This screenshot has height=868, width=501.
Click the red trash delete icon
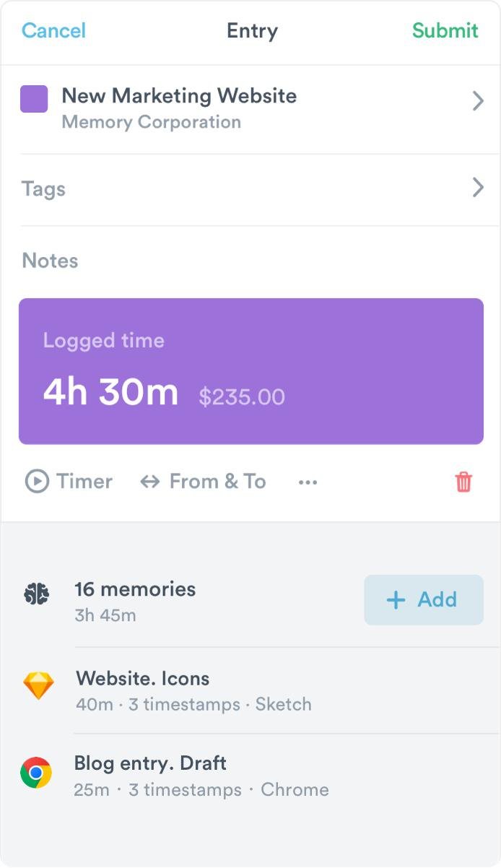pos(463,482)
